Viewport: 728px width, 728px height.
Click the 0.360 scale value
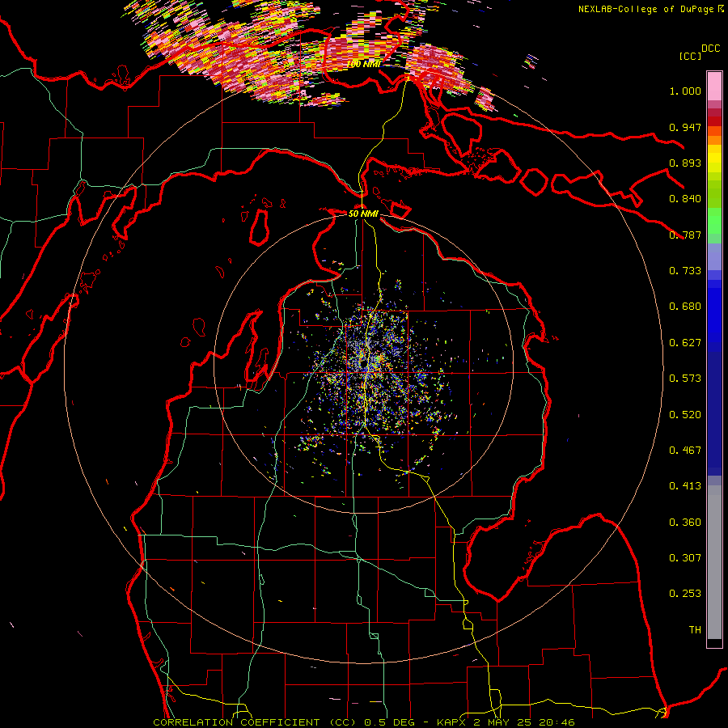pyautogui.click(x=685, y=523)
